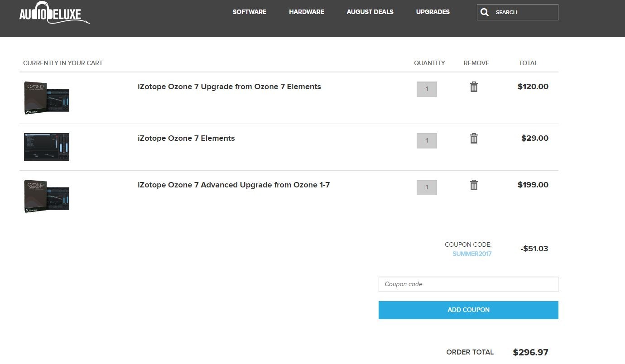The height and width of the screenshot is (364, 625).
Task: Open the Software menu
Action: click(250, 12)
